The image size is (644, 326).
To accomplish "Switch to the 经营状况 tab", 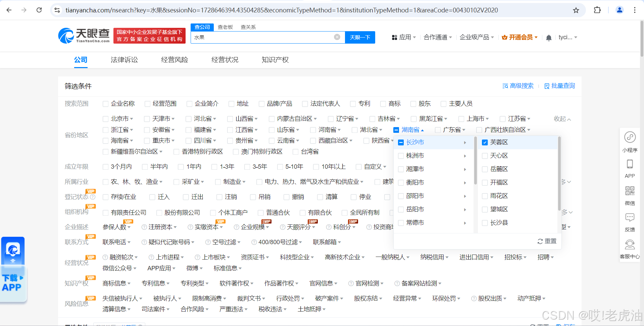I will (225, 60).
